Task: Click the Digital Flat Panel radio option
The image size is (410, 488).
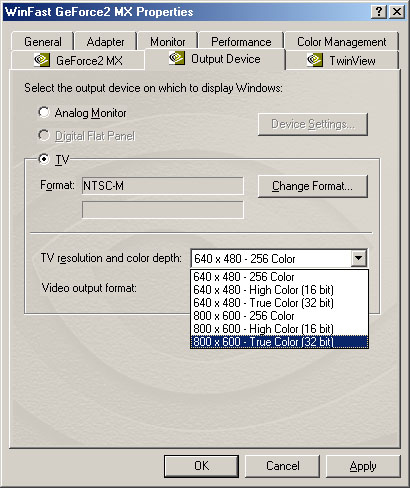Action: [x=44, y=136]
